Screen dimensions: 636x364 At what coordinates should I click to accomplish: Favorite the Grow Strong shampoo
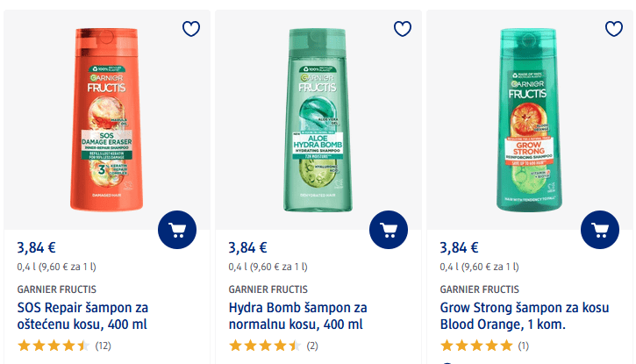[614, 29]
